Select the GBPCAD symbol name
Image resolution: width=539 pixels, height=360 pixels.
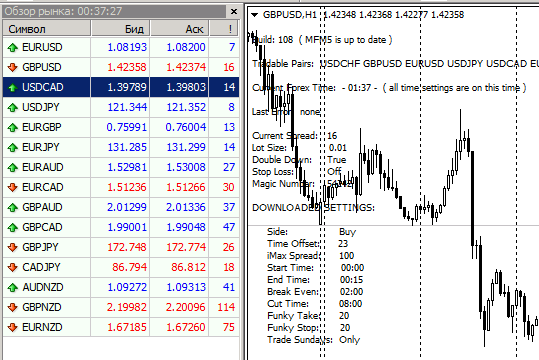pyautogui.click(x=42, y=227)
